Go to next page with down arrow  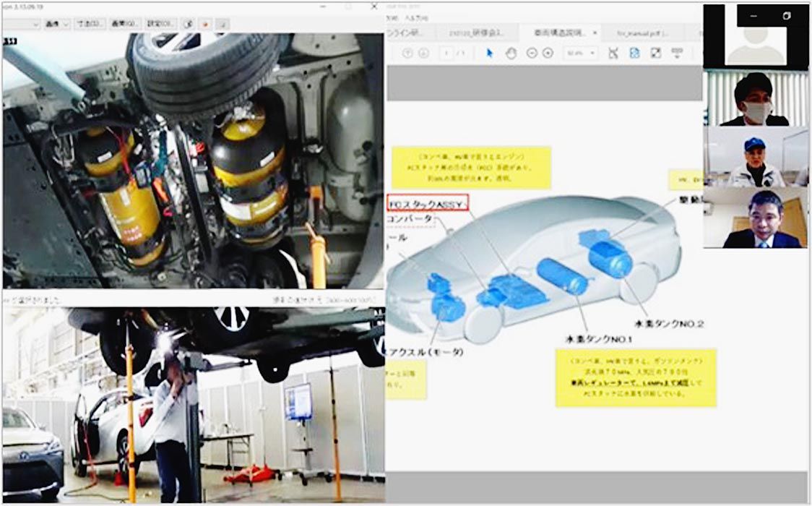423,53
